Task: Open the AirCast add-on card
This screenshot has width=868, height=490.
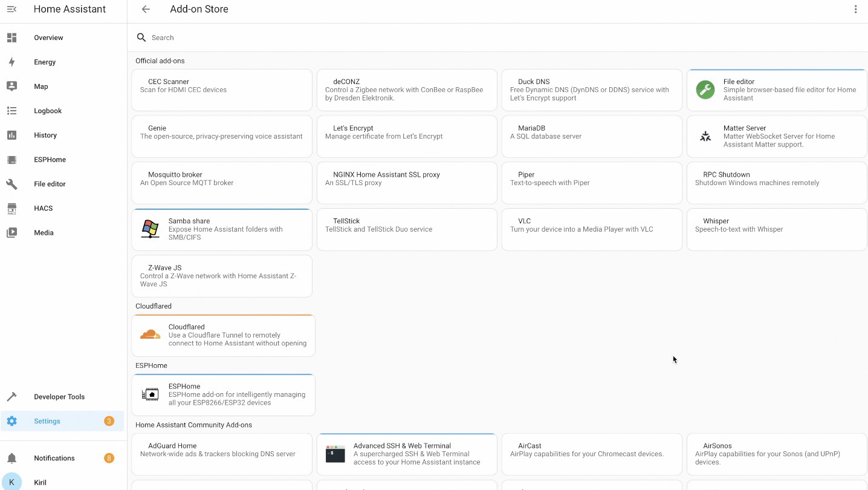Action: pyautogui.click(x=592, y=454)
